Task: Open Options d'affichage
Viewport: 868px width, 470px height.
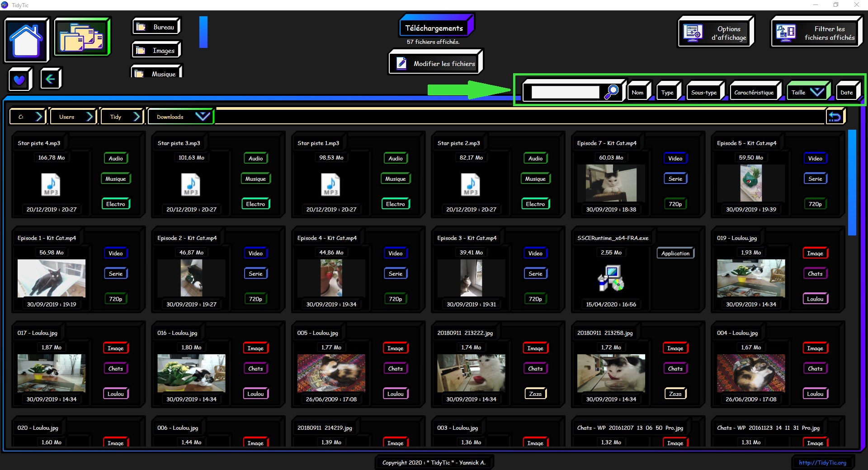Action: click(x=716, y=33)
